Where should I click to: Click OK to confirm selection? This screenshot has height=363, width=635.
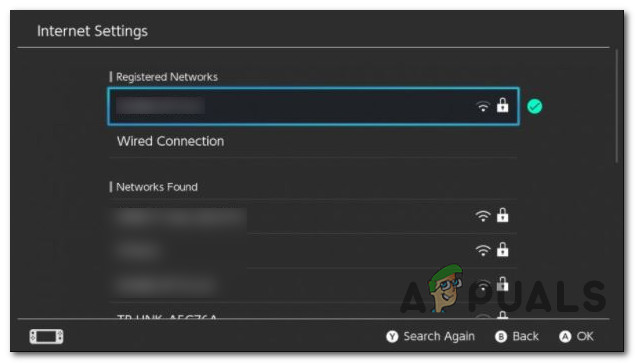[x=585, y=336]
